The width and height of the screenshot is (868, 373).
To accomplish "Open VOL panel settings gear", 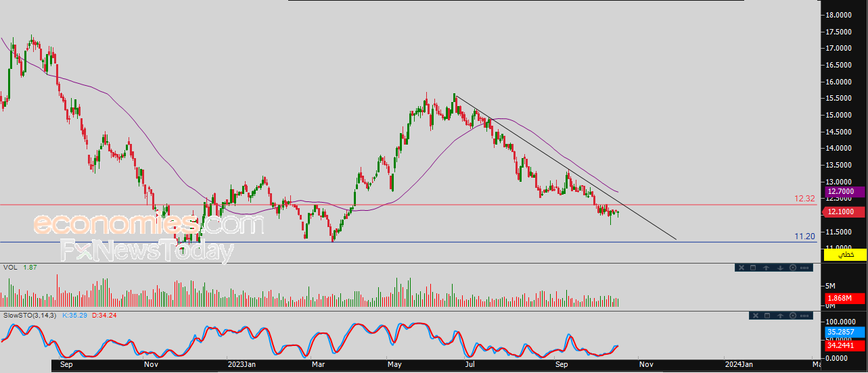I will tap(793, 268).
